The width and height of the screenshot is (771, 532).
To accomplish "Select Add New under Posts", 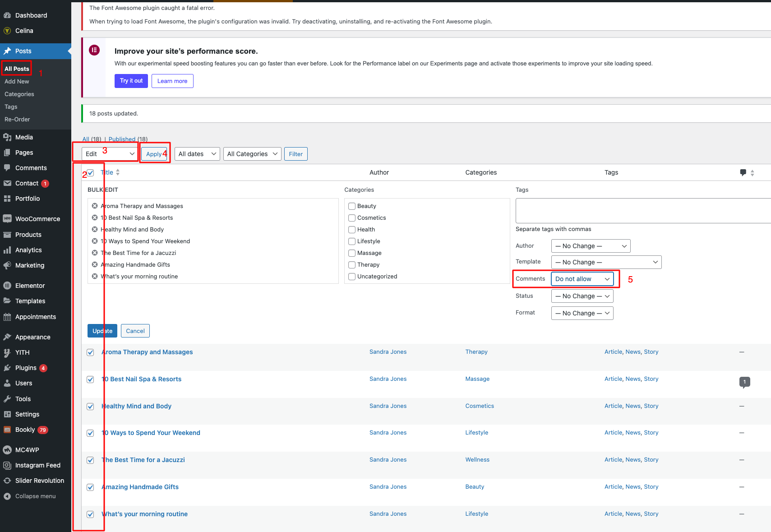I will click(x=17, y=81).
